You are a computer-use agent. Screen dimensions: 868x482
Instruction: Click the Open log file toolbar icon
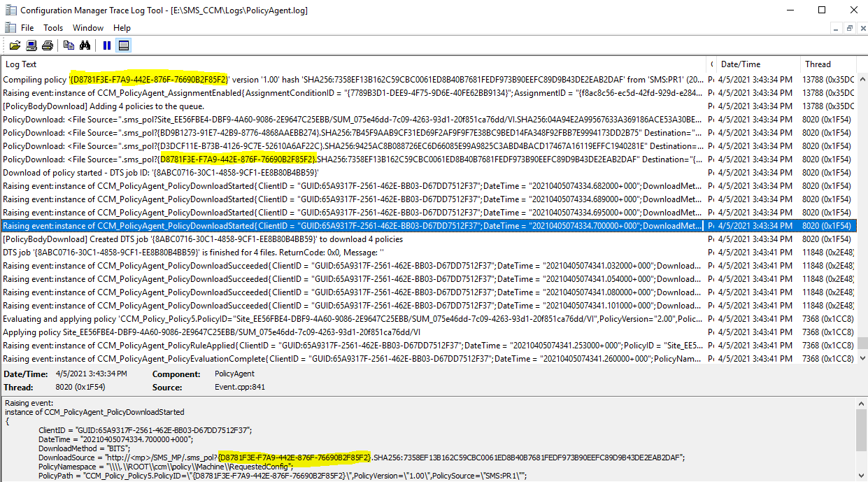coord(15,45)
